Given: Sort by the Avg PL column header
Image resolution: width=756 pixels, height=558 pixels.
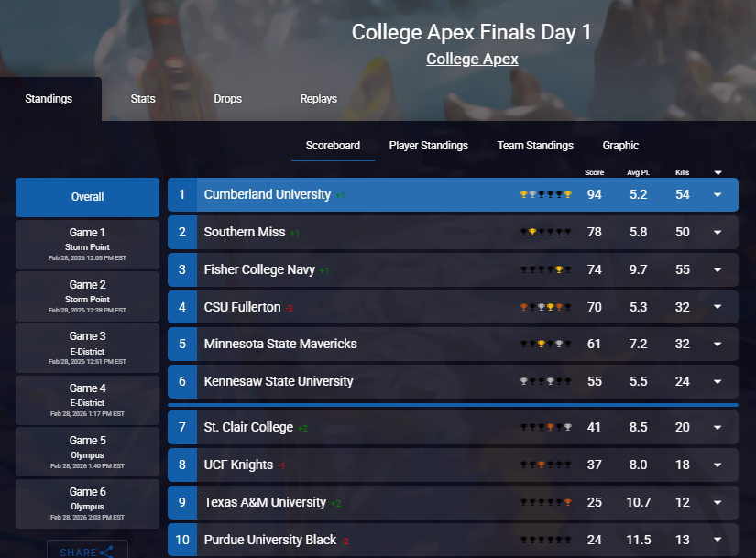Looking at the screenshot, I should [x=638, y=172].
